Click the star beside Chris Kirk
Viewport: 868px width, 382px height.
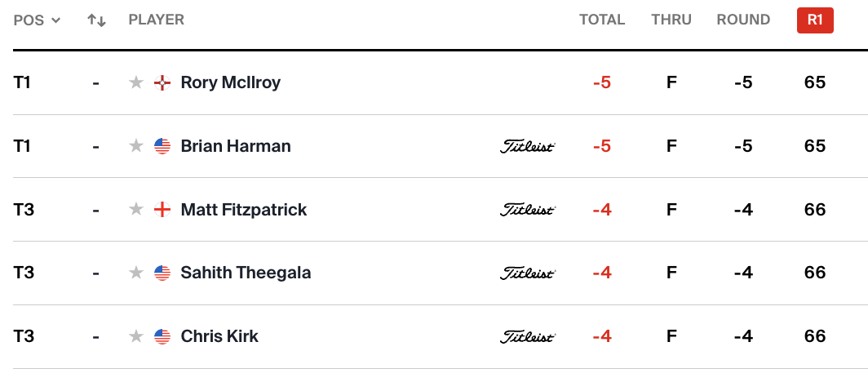[136, 336]
